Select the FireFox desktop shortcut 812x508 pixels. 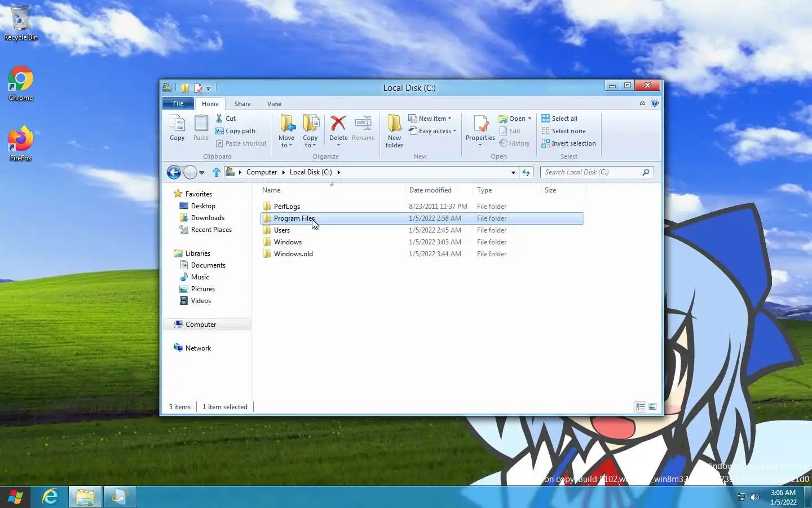(21, 144)
